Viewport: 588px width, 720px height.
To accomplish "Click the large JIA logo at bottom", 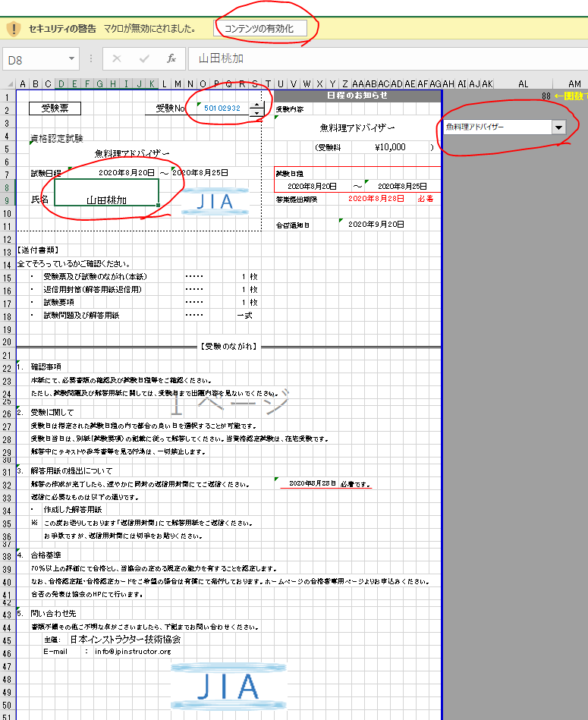I will 228,686.
